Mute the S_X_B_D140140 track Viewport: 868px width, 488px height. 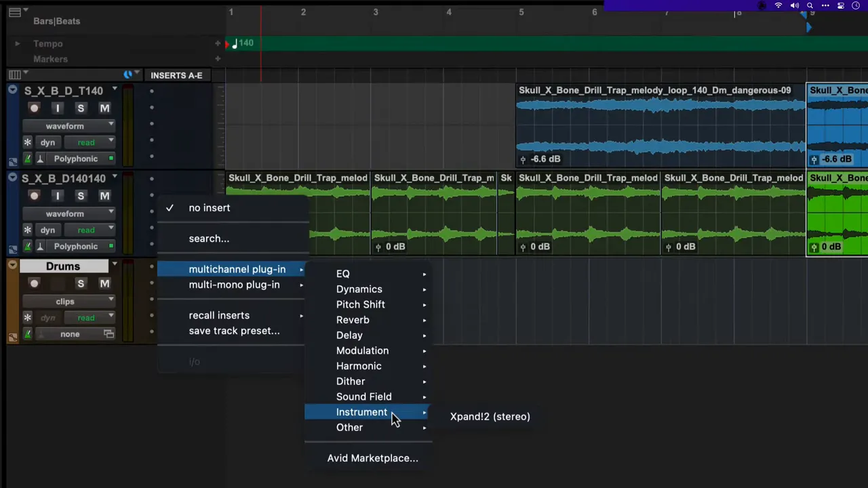coord(104,196)
